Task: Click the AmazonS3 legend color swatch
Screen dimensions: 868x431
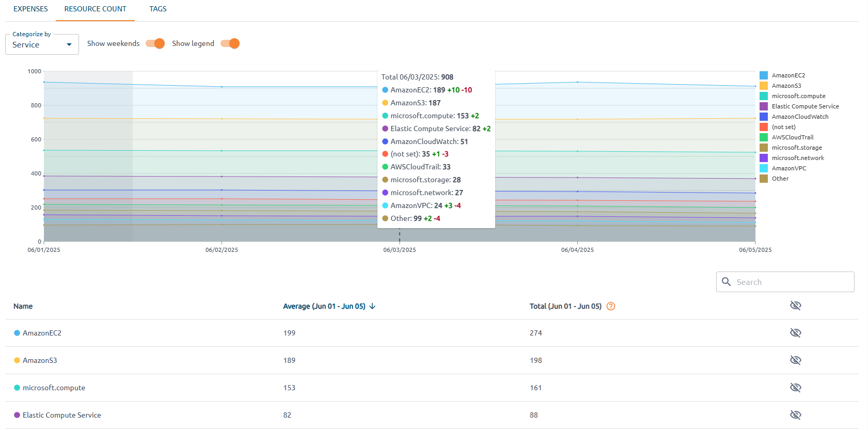Action: 764,86
